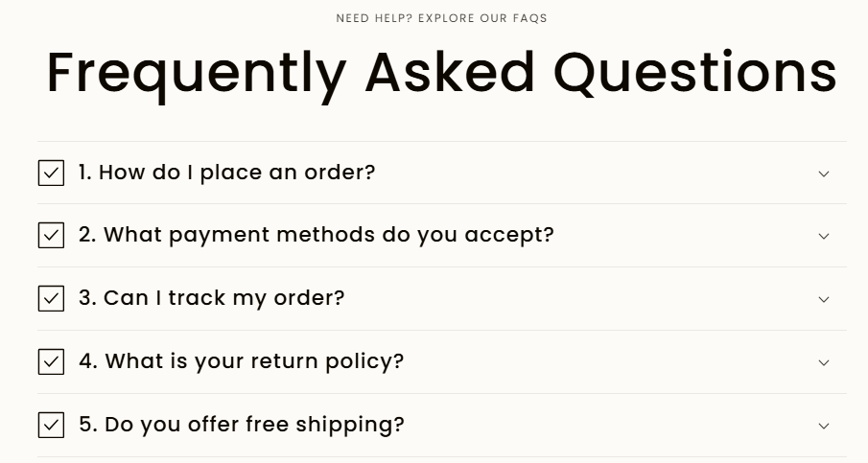Open "4. What is your return policy?" question text

pos(241,361)
